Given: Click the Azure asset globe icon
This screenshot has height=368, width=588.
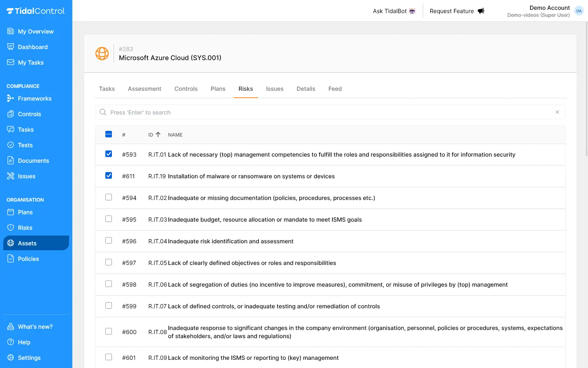Looking at the screenshot, I should (102, 54).
